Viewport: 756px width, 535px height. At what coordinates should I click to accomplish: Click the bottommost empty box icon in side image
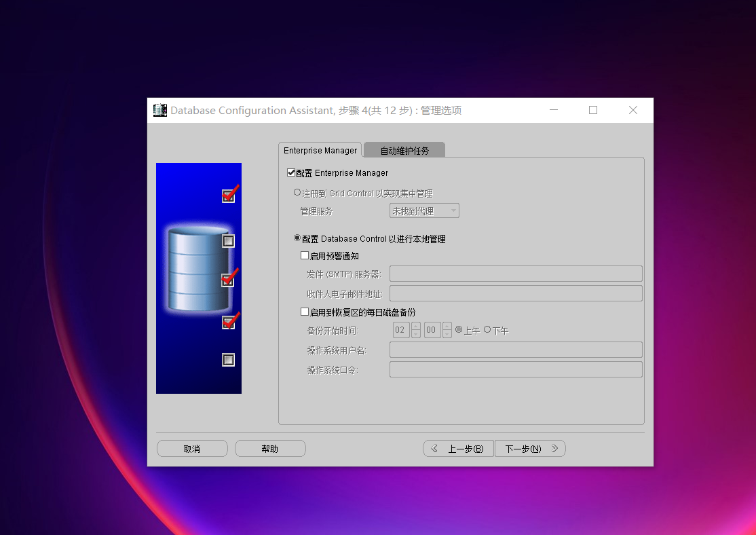(x=229, y=360)
